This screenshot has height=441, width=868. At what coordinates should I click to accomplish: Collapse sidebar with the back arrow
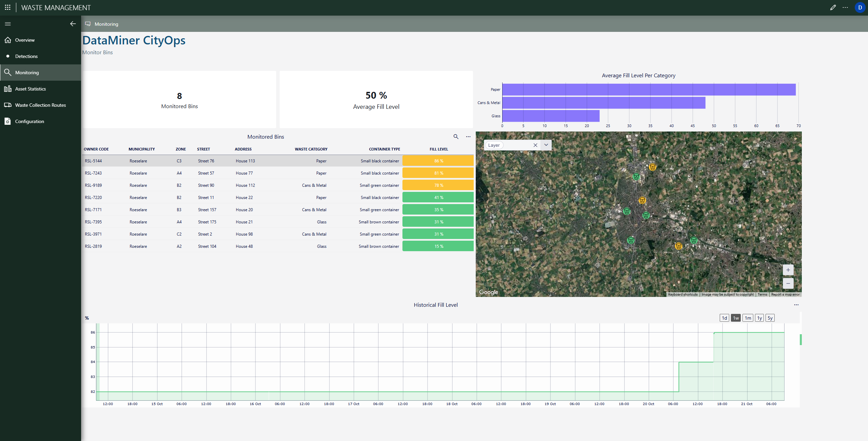click(x=73, y=24)
